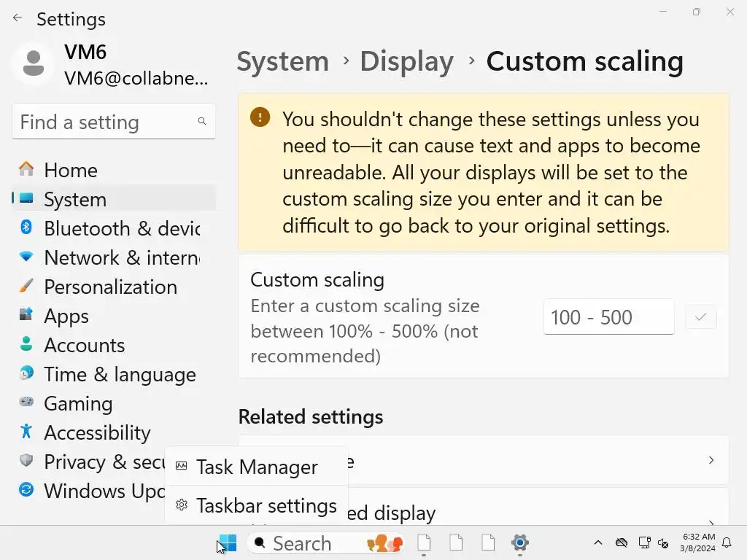Expand the system tray hidden icons chevron
This screenshot has width=747, height=560.
[598, 542]
